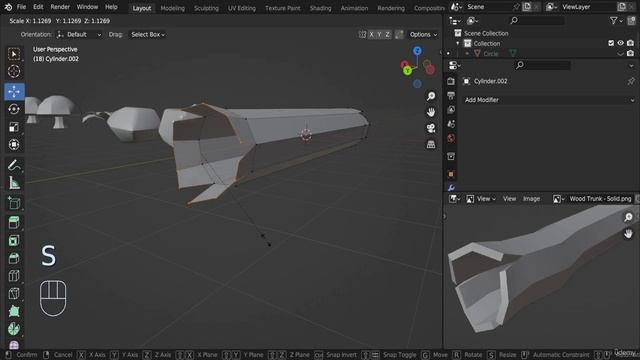The image size is (640, 360).
Task: Select the Knife tool
Action: [x=14, y=293]
